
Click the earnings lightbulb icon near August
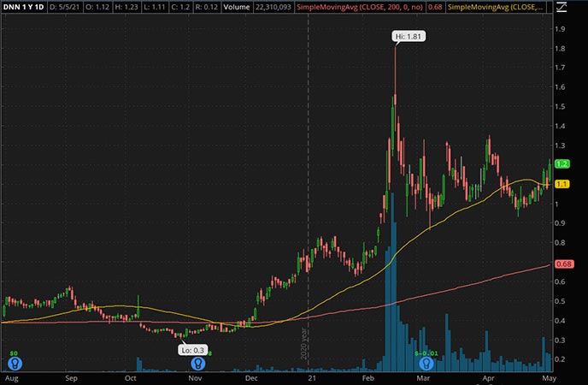coord(15,362)
